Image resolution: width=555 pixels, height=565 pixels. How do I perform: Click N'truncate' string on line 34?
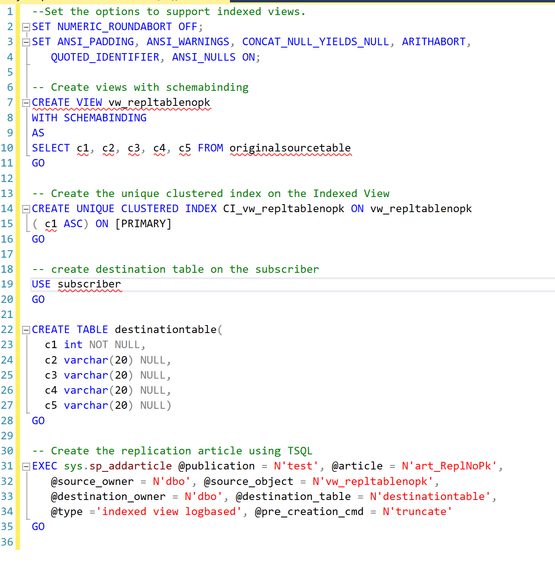pos(417,512)
